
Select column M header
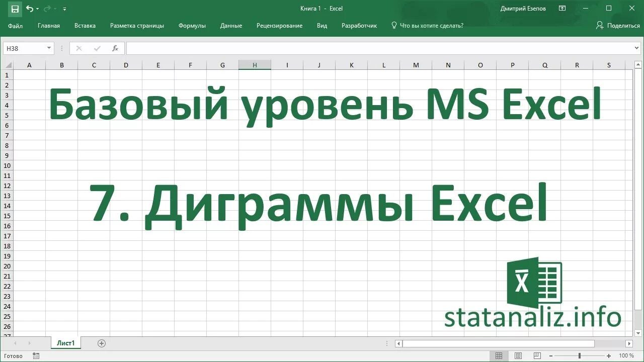point(416,65)
